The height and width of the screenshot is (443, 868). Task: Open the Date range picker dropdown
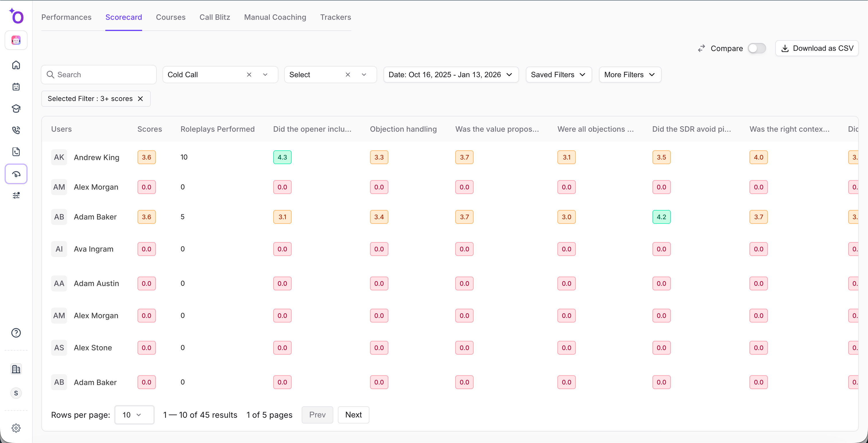click(451, 74)
